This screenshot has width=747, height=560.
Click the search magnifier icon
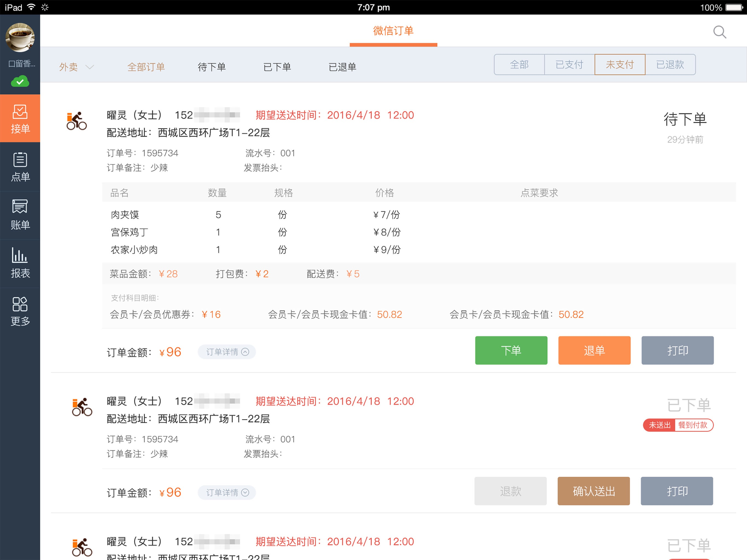point(719,32)
